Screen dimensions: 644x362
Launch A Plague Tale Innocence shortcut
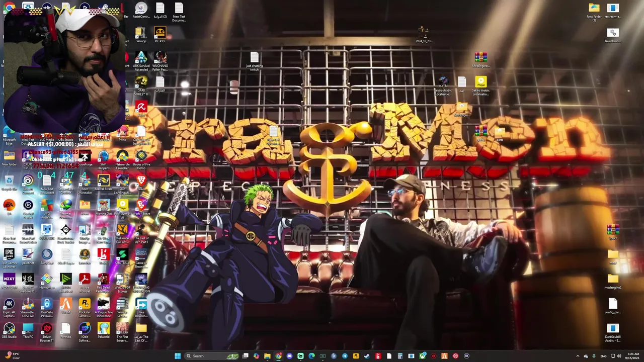(104, 307)
